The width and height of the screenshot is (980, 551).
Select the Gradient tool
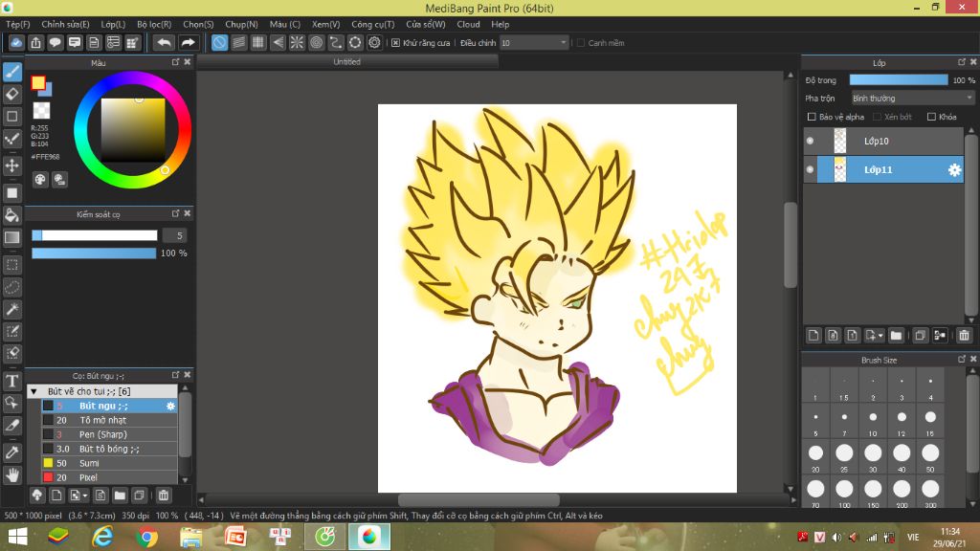click(11, 237)
